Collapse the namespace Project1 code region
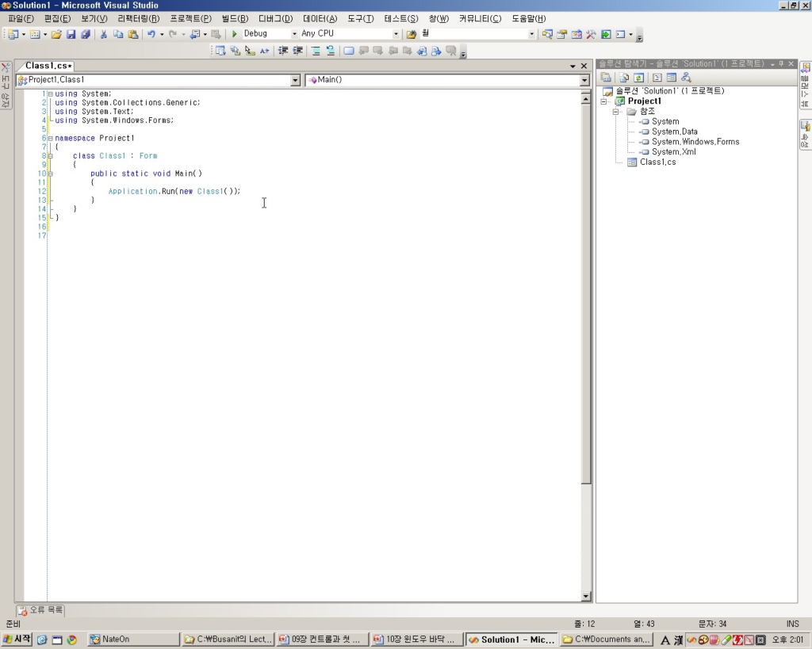The width and height of the screenshot is (812, 649). [50, 138]
